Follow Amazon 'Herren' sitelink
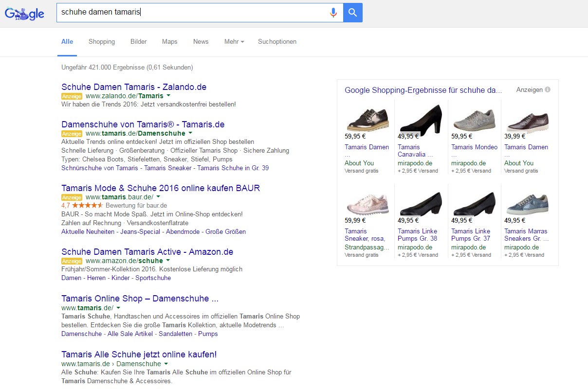Screen dimensions: 588x389 (96, 278)
